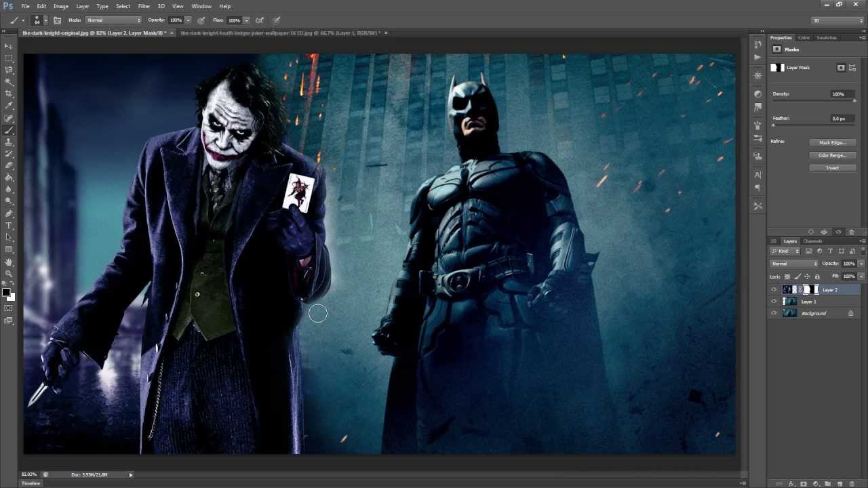Switch to the Channels tab

pos(812,241)
